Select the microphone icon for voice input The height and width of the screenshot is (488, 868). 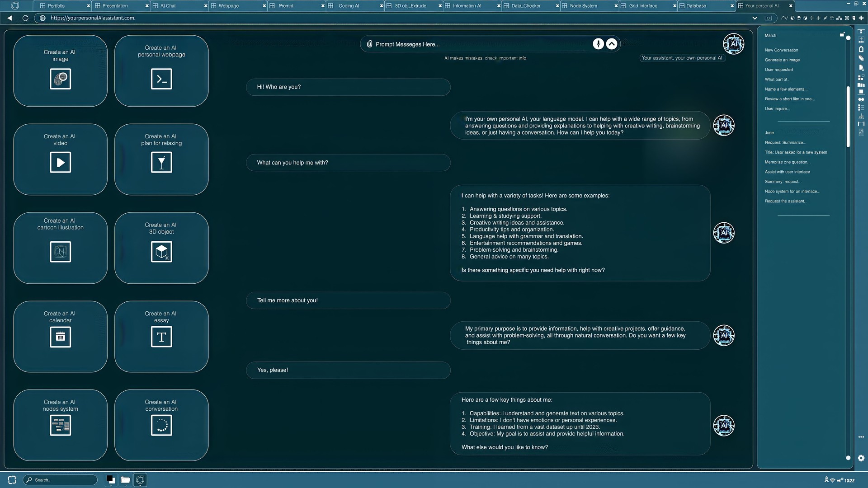tap(598, 44)
